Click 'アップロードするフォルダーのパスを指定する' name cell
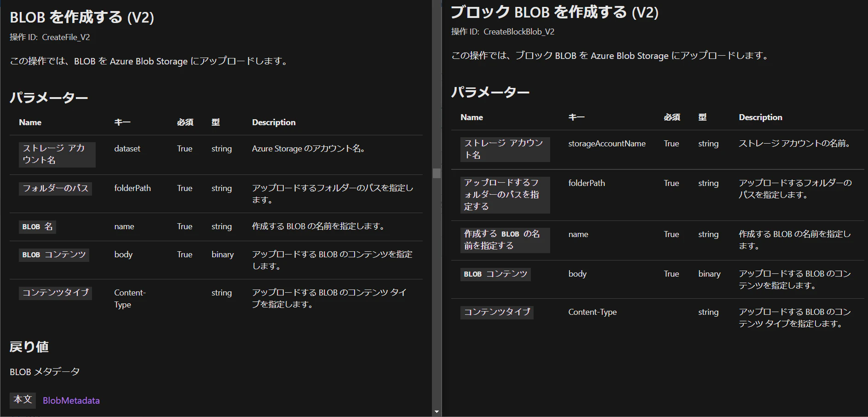The image size is (868, 417). click(505, 195)
